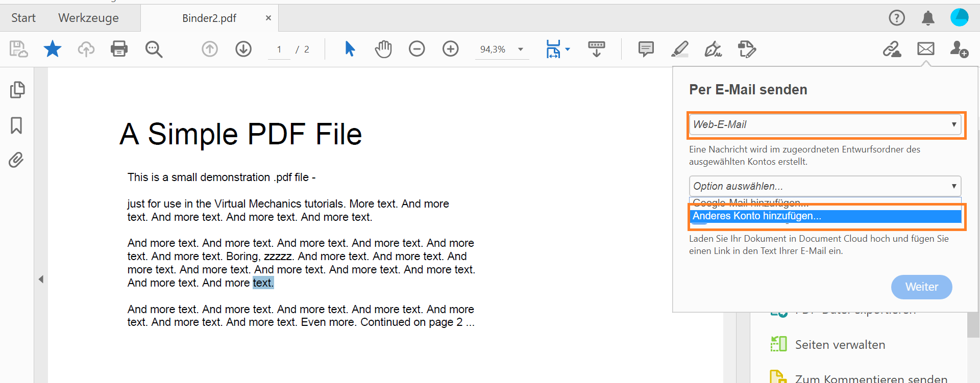
Task: Activate the arrow selection tool
Action: [350, 49]
